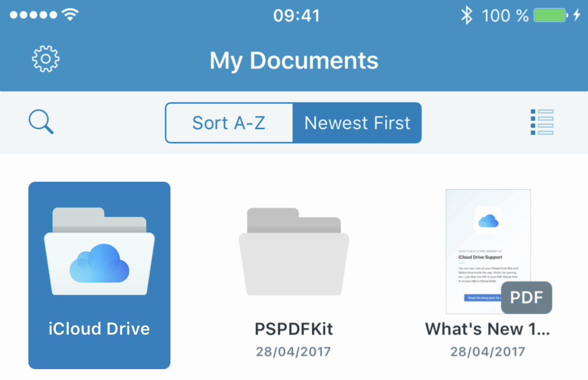The image size is (588, 380).
Task: Tap the charging bolt icon
Action: (577, 16)
